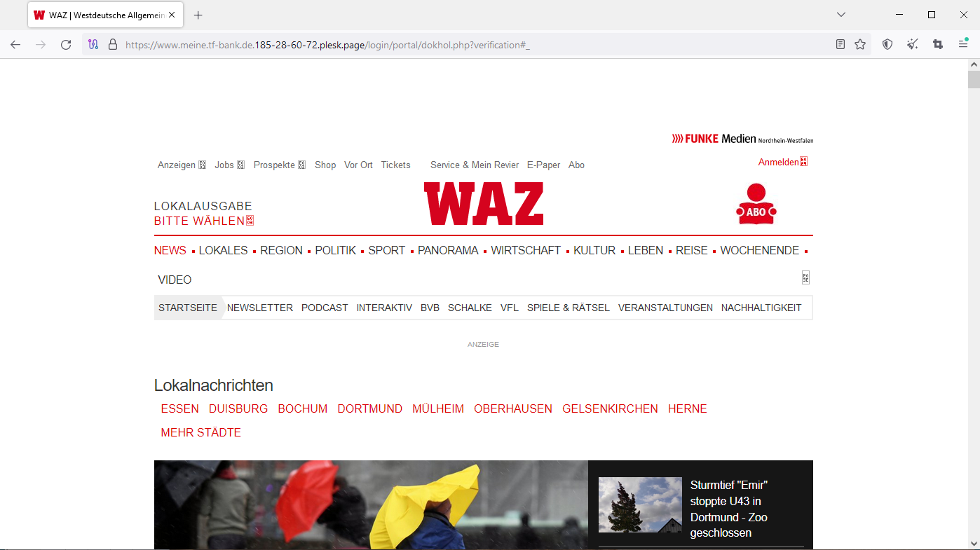
Task: Open Firefox hamburger application menu
Action: pyautogui.click(x=963, y=44)
